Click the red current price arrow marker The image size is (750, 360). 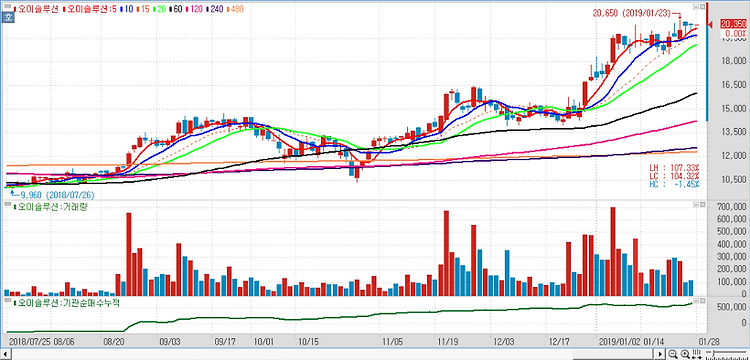click(x=711, y=24)
